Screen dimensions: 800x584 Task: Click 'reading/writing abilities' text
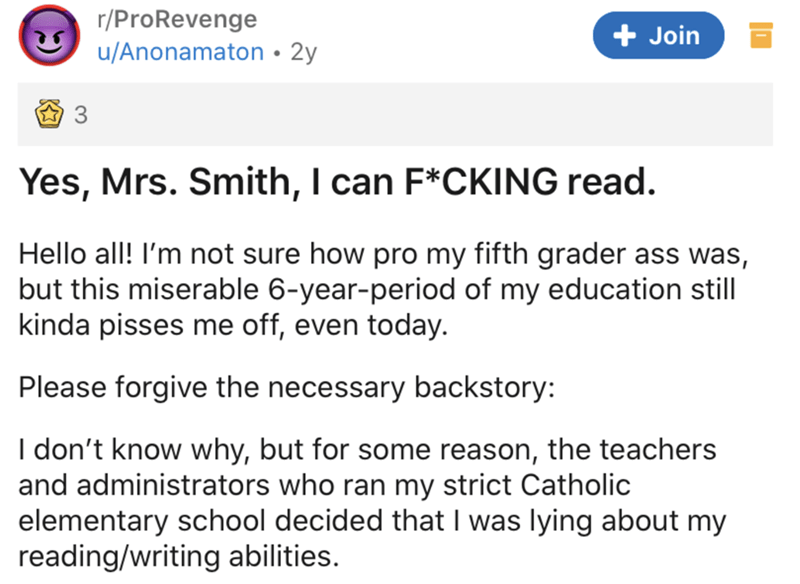[179, 556]
